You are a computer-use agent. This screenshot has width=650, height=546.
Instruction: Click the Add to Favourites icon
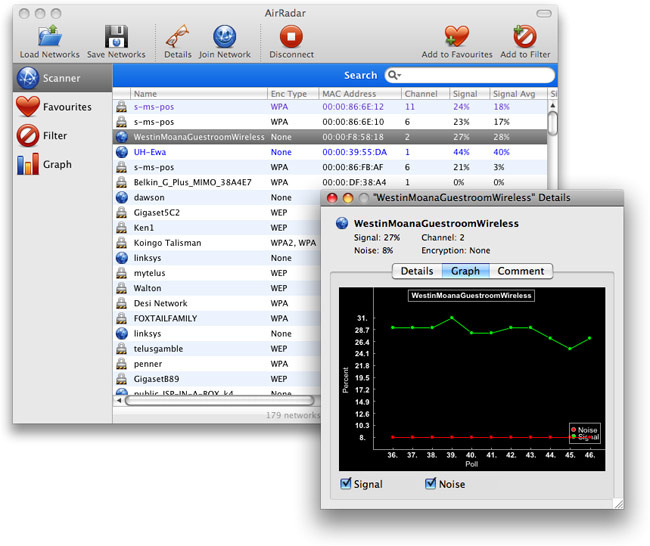[x=456, y=37]
